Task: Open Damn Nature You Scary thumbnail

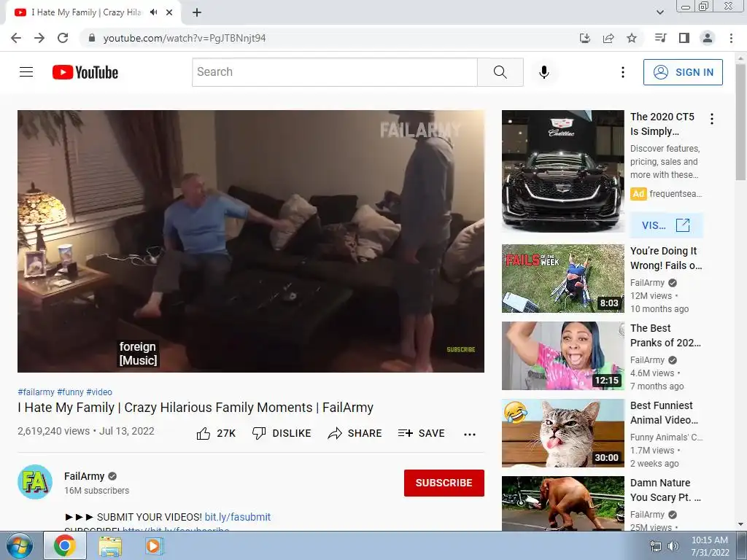Action: click(x=562, y=503)
